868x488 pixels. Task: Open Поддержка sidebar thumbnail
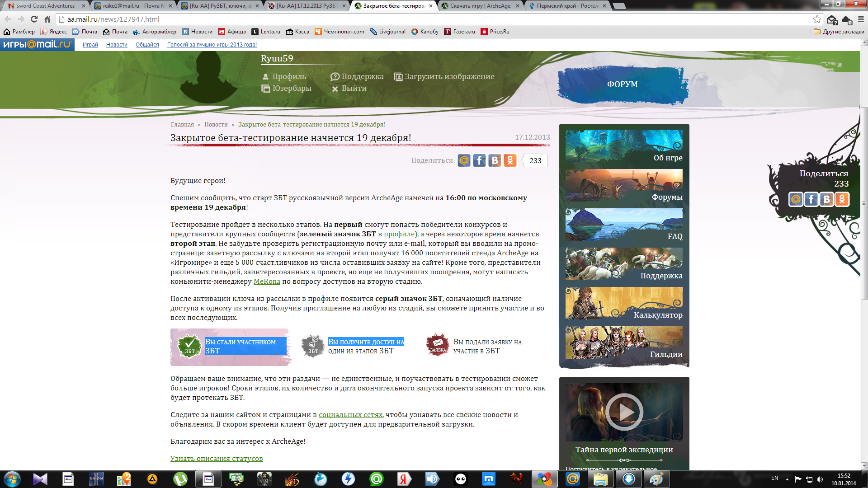624,264
